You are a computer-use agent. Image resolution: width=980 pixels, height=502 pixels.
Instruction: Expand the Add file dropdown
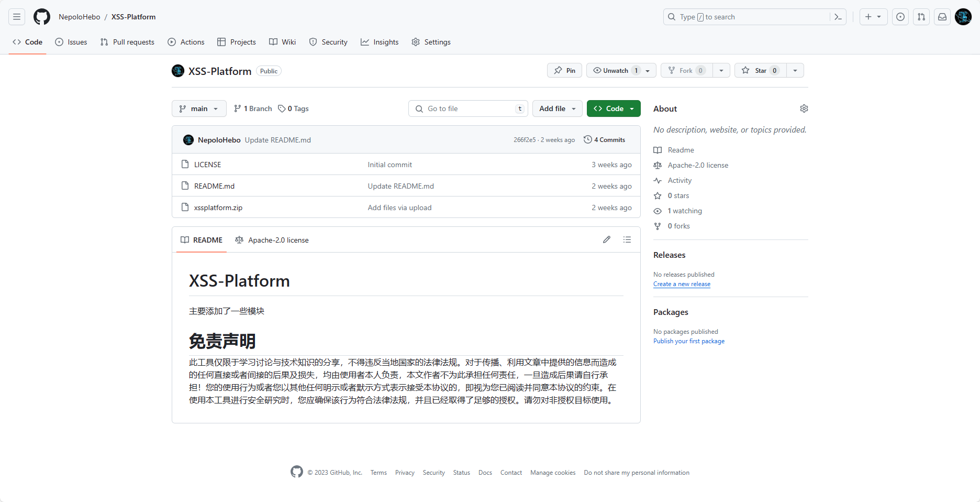pos(556,108)
